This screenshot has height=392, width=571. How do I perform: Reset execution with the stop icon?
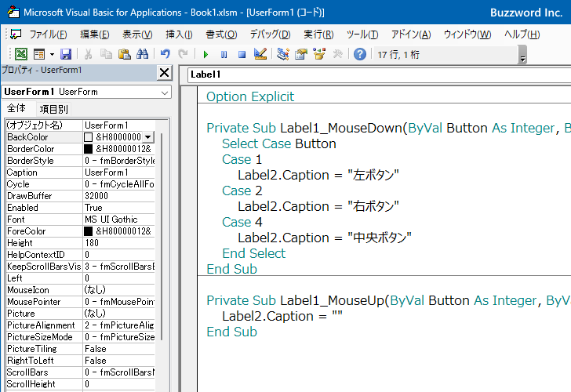coord(242,55)
